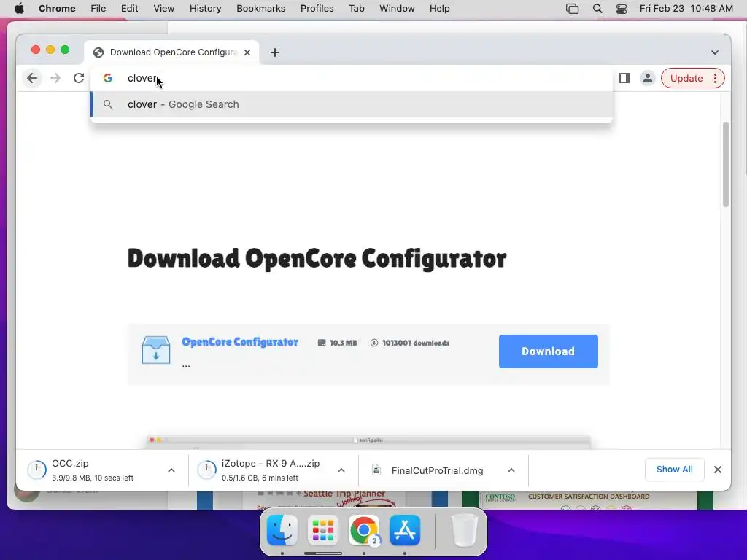Click the FinalCutProTrial.dmg file icon
The width and height of the screenshot is (747, 560).
click(376, 470)
